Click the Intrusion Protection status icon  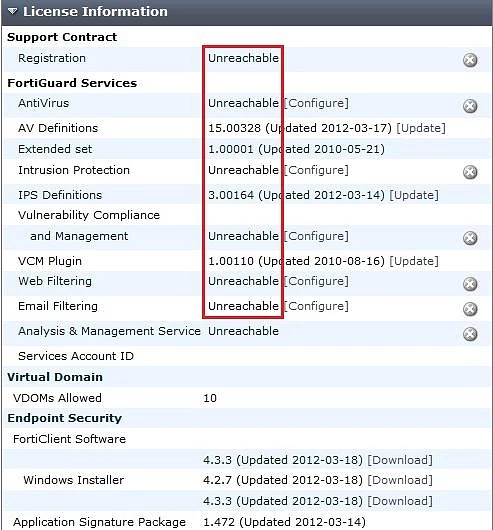(x=470, y=172)
